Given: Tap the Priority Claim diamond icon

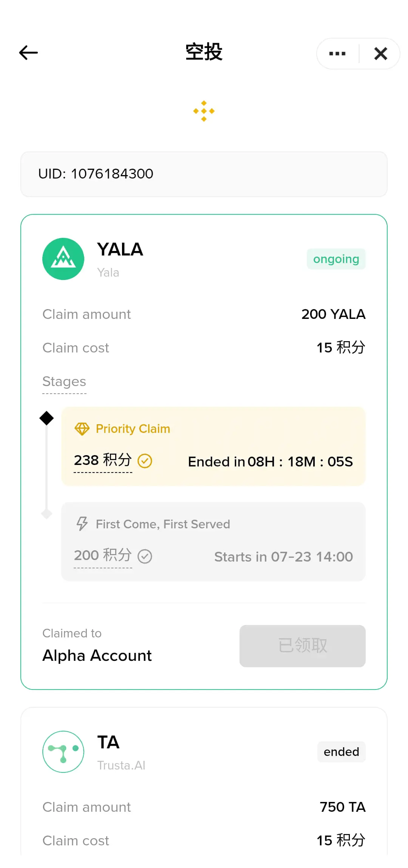Looking at the screenshot, I should tap(82, 429).
